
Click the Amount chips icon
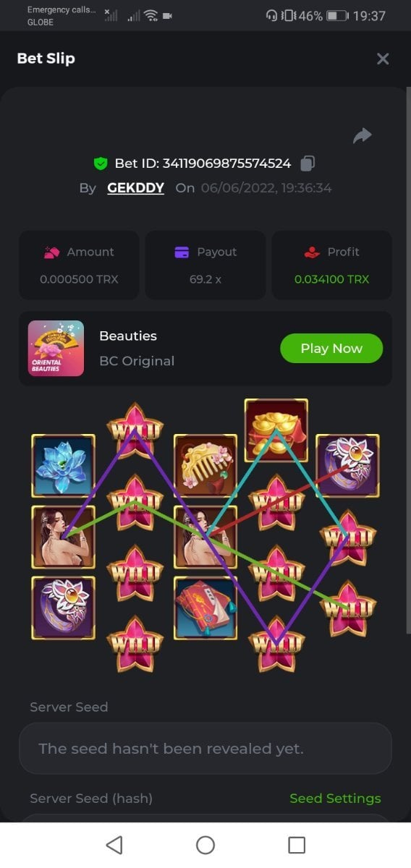coord(51,252)
